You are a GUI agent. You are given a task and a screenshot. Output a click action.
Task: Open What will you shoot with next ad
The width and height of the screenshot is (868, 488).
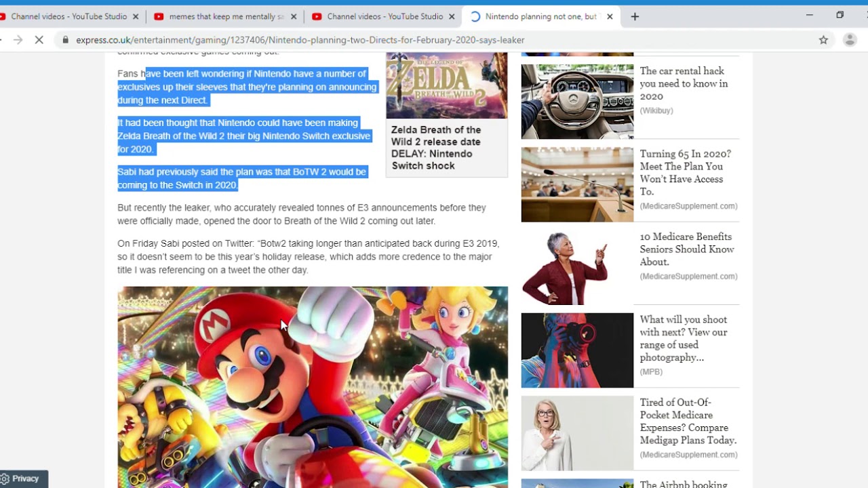point(684,338)
